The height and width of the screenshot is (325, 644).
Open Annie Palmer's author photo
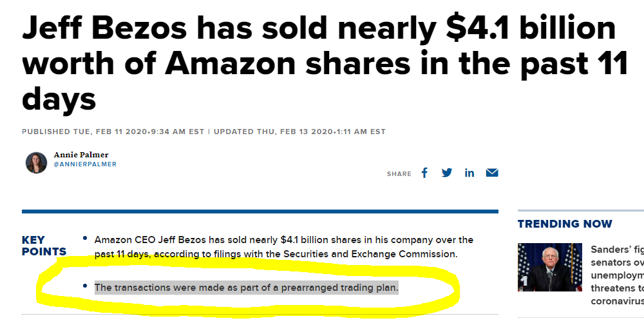[36, 162]
